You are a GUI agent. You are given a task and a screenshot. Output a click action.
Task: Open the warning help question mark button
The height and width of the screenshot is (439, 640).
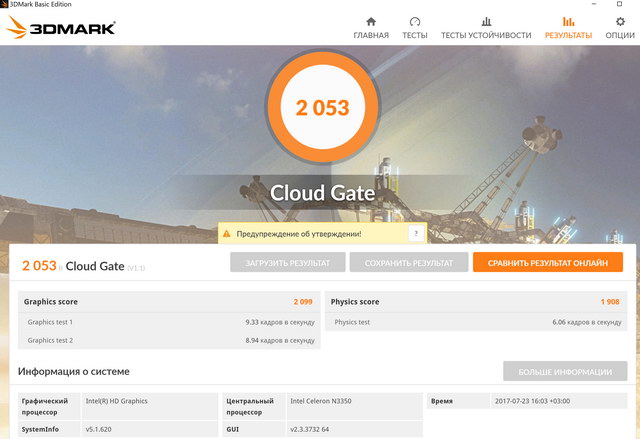(x=416, y=233)
